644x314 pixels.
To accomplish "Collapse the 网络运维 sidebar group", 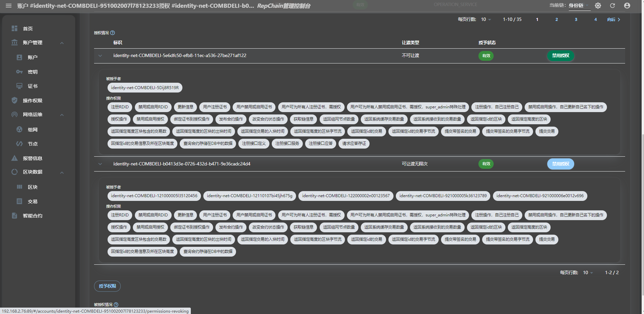I will pyautogui.click(x=62, y=115).
